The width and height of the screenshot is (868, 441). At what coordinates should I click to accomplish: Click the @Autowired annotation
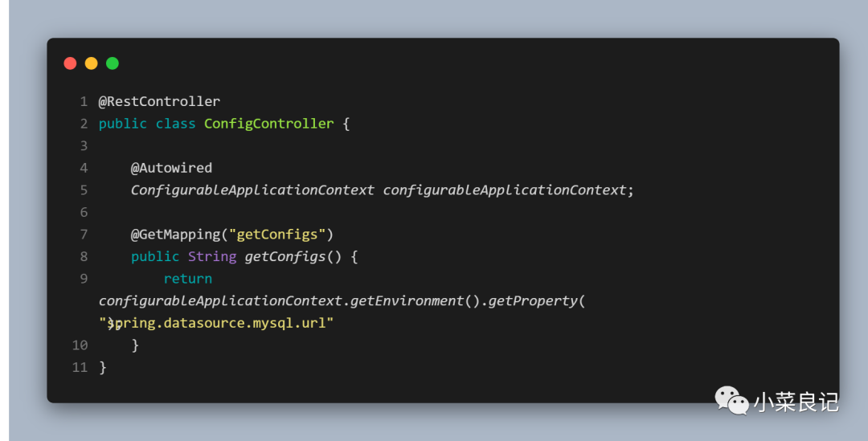pyautogui.click(x=171, y=168)
